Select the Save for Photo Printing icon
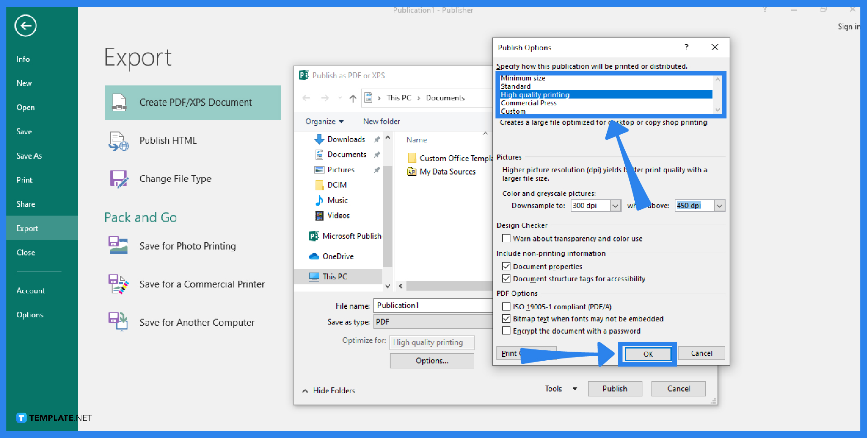868x438 pixels. pos(118,246)
